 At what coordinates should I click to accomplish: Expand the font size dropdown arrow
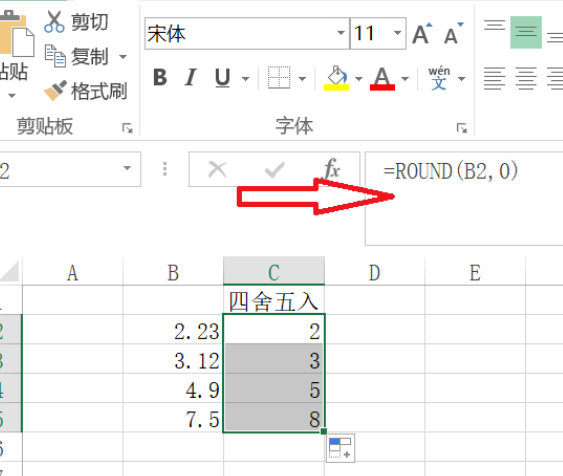coord(397,33)
